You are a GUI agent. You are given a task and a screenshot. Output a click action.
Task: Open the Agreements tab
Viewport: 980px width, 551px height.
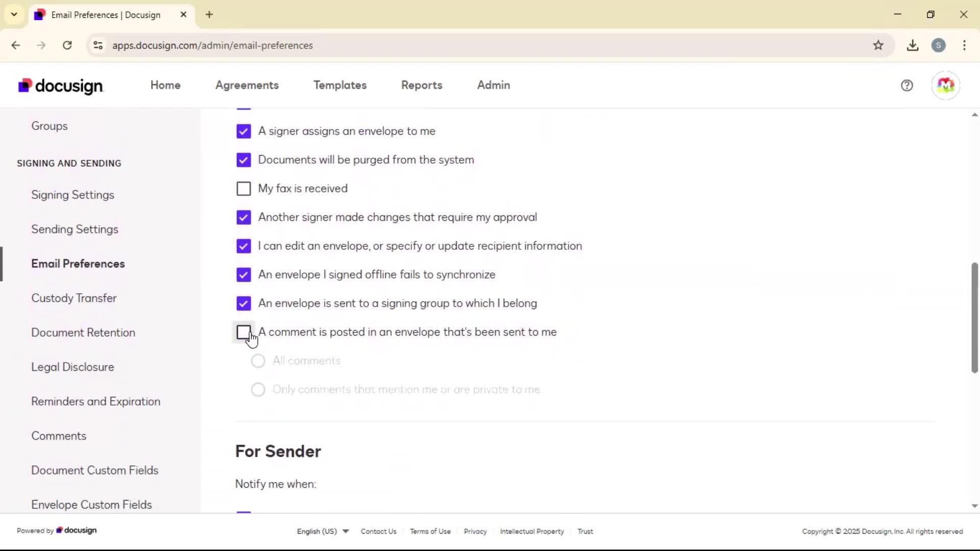tap(247, 85)
